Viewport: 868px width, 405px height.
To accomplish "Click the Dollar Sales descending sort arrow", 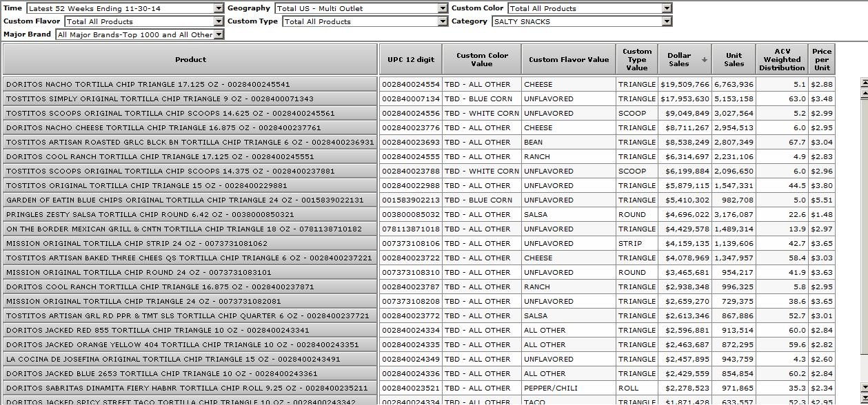I will pyautogui.click(x=704, y=60).
